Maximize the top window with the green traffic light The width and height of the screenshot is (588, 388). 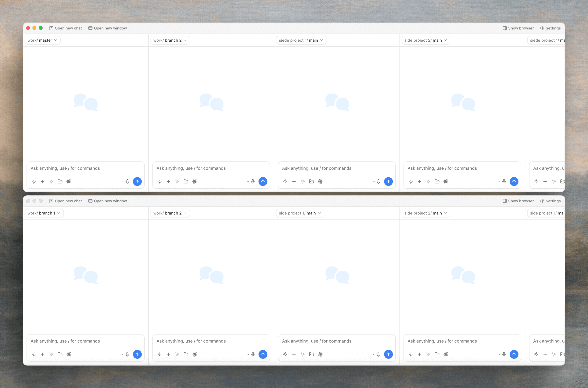[41, 28]
